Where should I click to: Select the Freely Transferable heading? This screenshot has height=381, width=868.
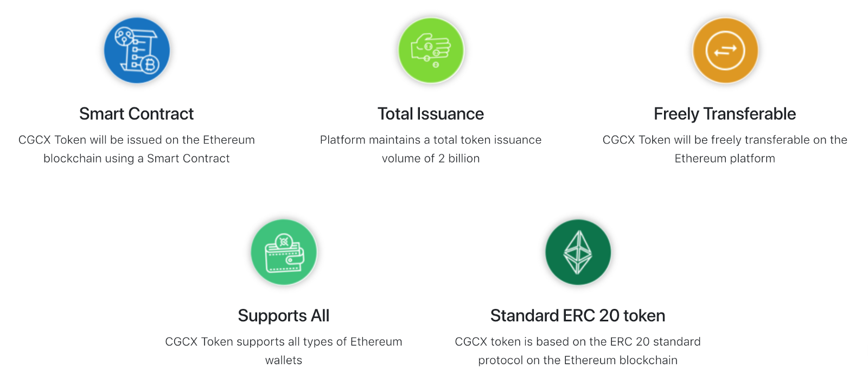tap(725, 114)
